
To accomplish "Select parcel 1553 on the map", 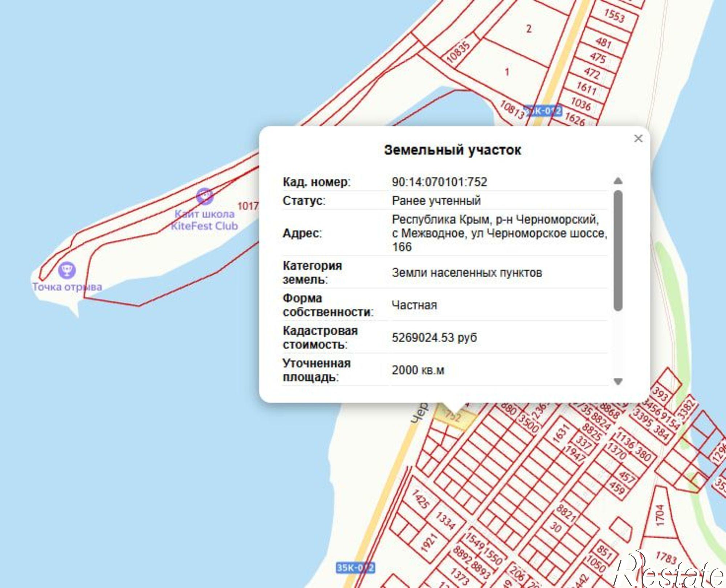I will [x=614, y=16].
